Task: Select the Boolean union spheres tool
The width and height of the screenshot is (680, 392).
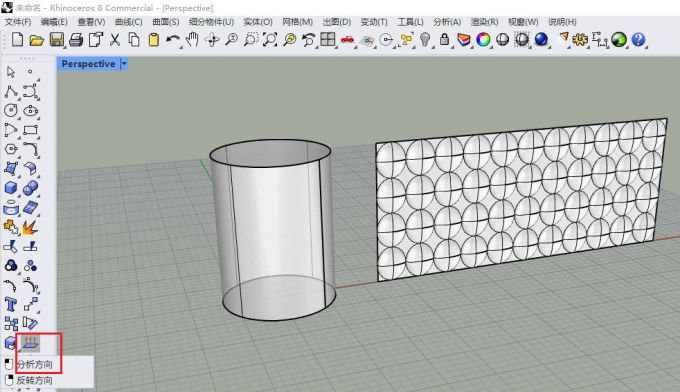Action: pyautogui.click(x=30, y=188)
